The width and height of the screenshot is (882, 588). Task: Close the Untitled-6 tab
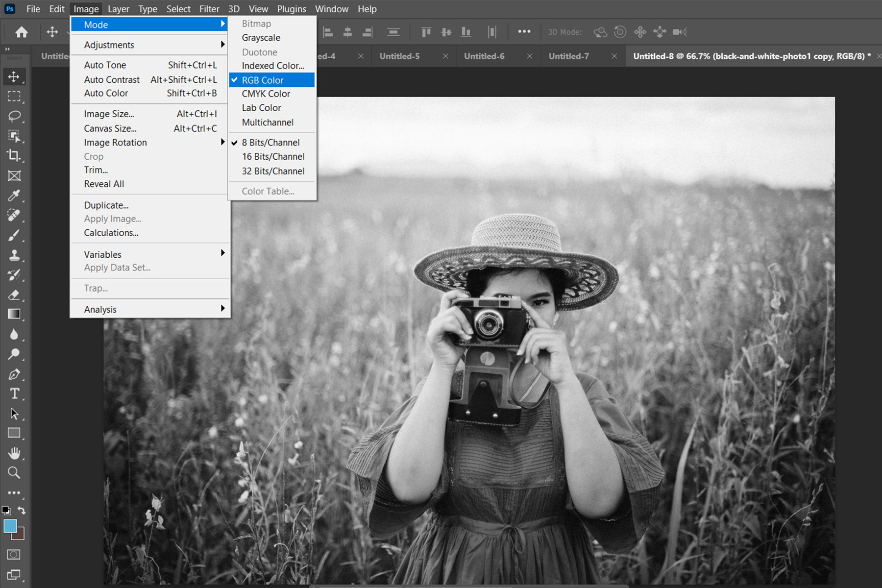(530, 56)
